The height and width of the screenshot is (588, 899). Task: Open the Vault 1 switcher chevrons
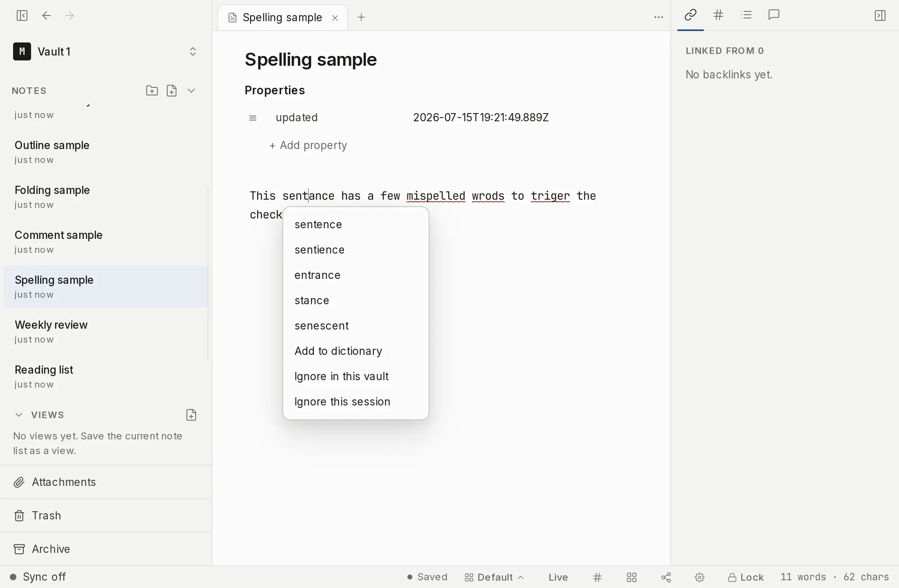[193, 51]
